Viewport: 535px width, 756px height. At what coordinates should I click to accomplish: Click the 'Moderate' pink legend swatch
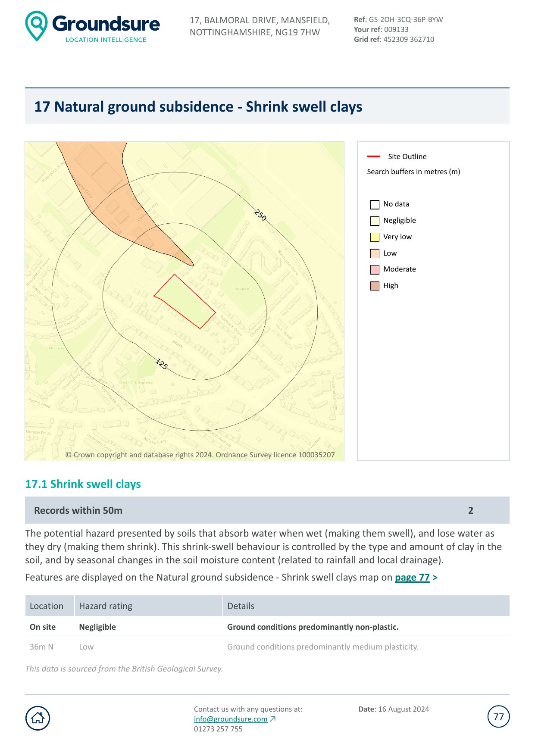tap(375, 269)
